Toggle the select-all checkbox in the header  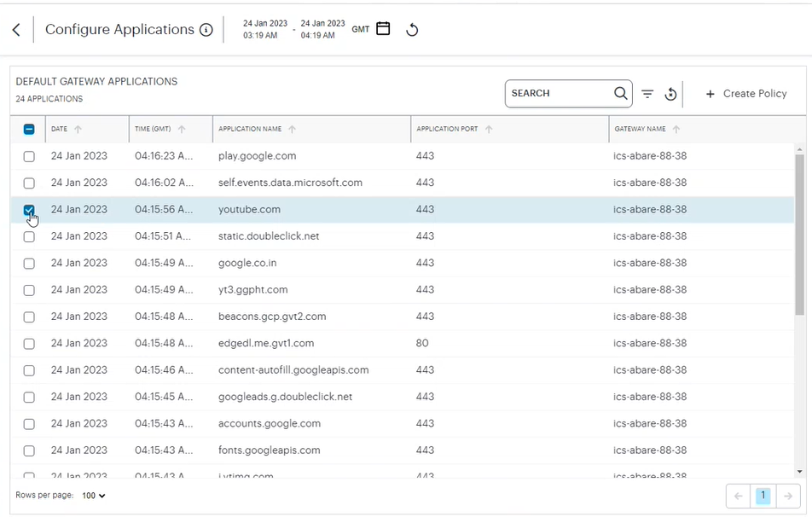(29, 129)
